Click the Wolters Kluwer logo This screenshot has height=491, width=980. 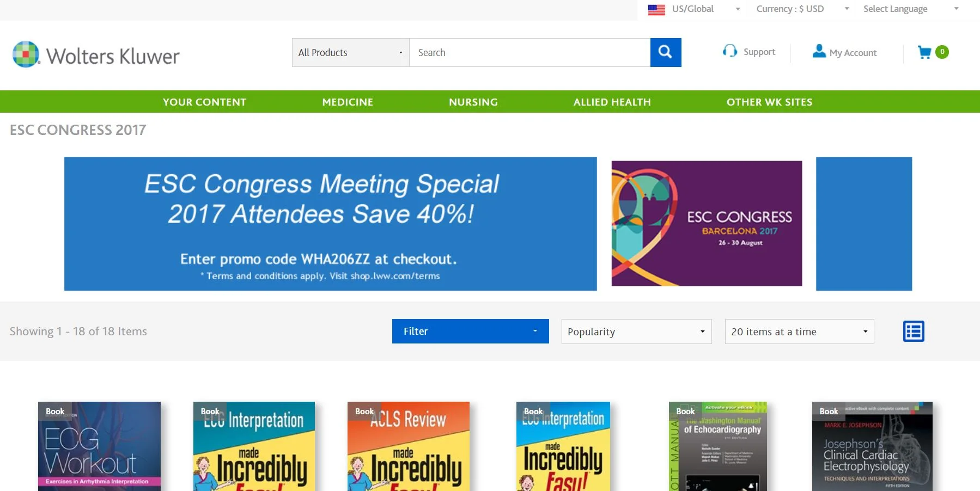[96, 54]
